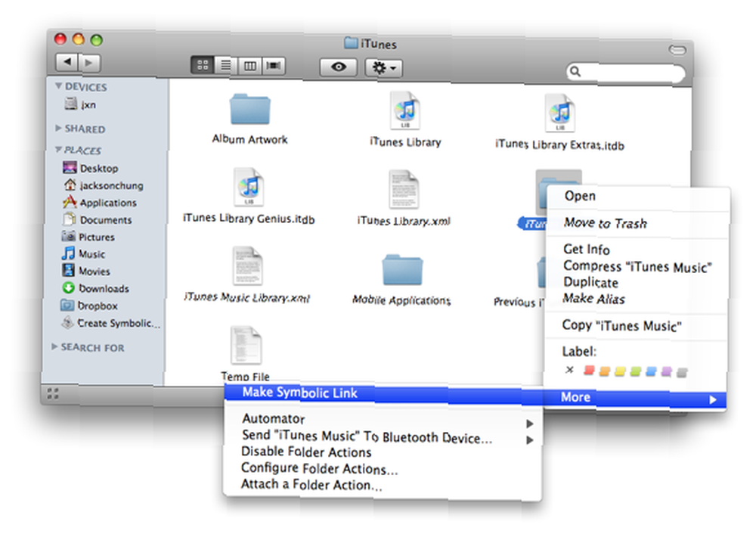The height and width of the screenshot is (534, 756).
Task: Collapse the PLACES section
Action: 58,150
